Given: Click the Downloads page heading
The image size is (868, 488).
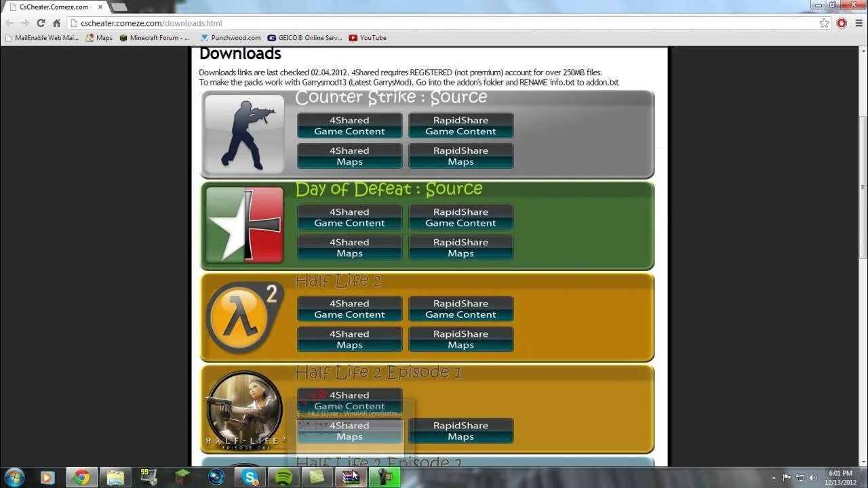Looking at the screenshot, I should click(240, 54).
